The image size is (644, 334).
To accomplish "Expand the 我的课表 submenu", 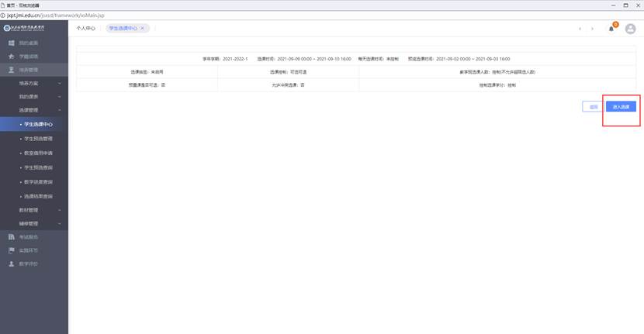I will pyautogui.click(x=60, y=96).
